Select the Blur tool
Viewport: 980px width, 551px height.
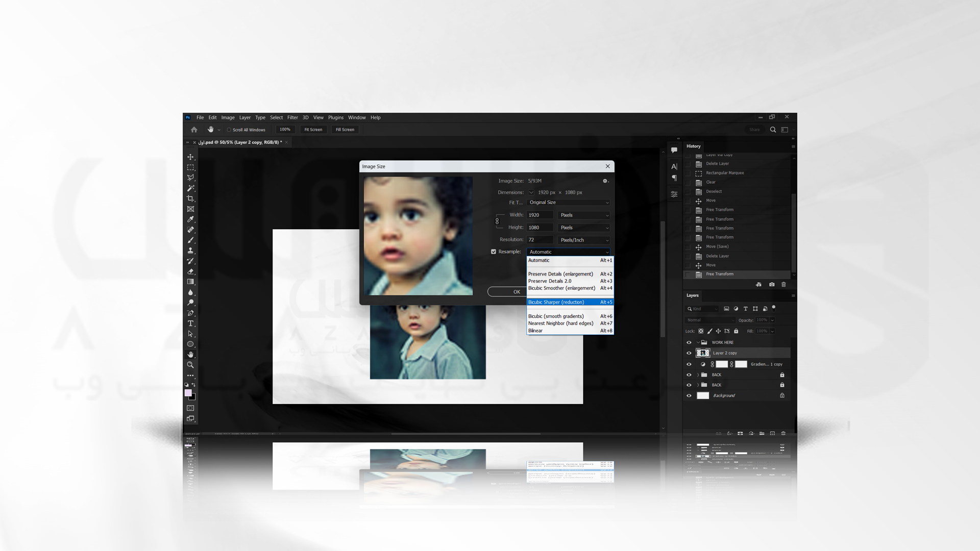(x=190, y=292)
